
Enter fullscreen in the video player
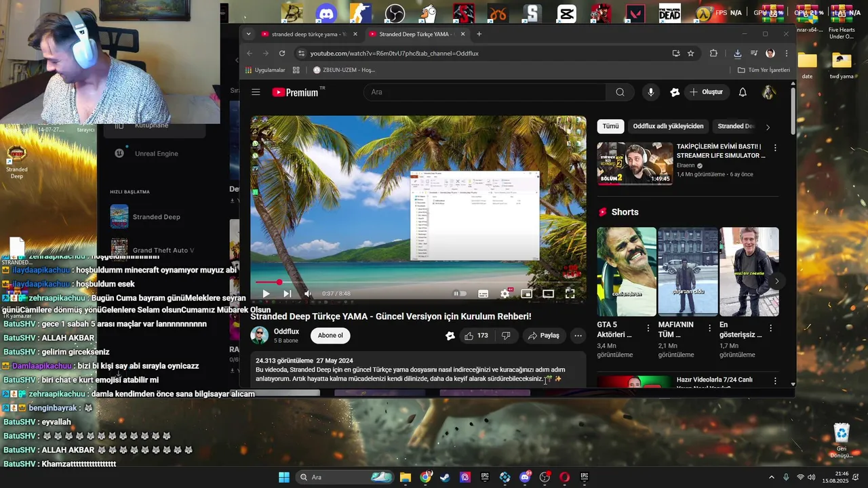tap(570, 293)
